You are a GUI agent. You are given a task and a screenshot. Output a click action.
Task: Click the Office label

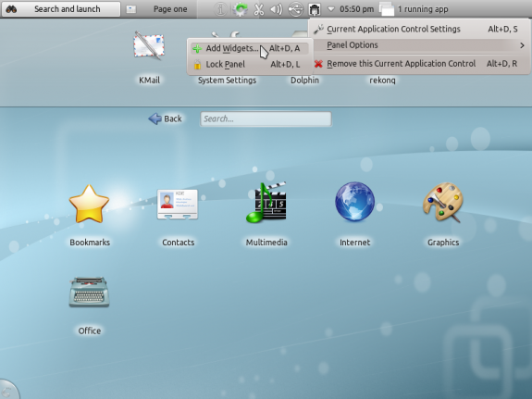pos(90,330)
